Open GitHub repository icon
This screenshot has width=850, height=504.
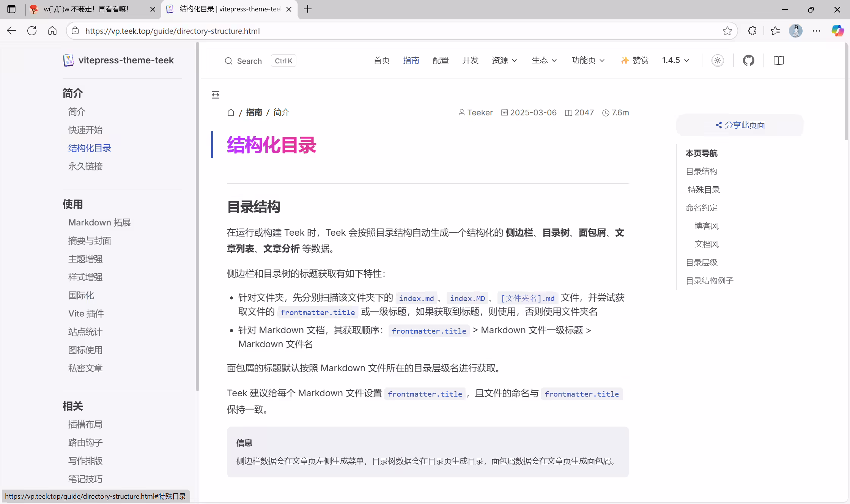click(x=748, y=60)
